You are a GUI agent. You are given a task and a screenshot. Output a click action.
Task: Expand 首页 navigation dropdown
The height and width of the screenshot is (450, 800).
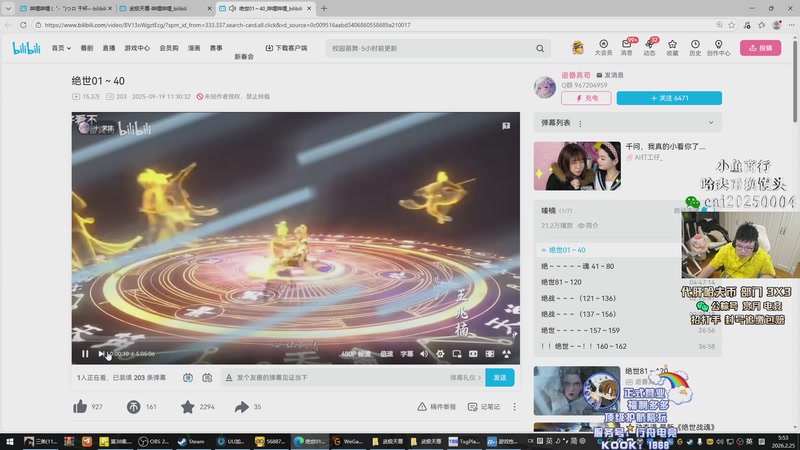61,48
